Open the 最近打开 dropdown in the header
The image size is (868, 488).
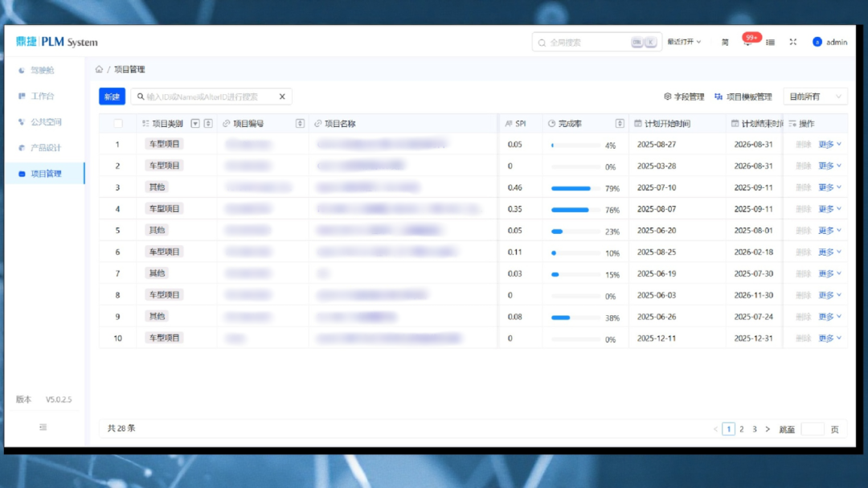684,42
